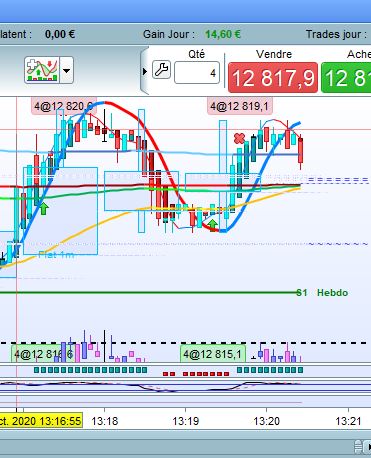Open the indicators and trading systems icon
The height and width of the screenshot is (458, 371).
42,70
